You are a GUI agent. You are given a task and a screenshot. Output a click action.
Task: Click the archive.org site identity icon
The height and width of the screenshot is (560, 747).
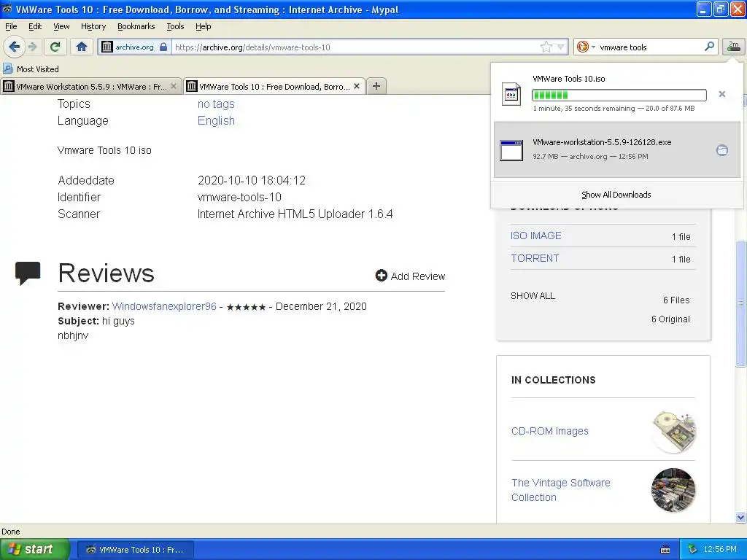[x=107, y=47]
